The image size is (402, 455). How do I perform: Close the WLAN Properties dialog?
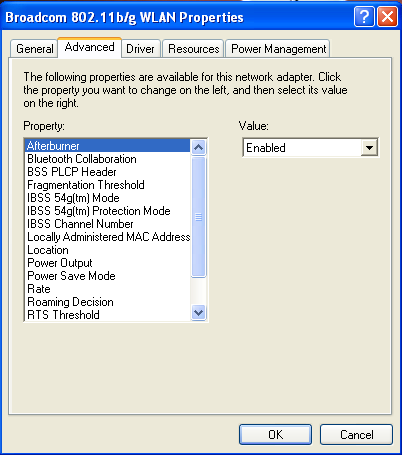tap(387, 17)
